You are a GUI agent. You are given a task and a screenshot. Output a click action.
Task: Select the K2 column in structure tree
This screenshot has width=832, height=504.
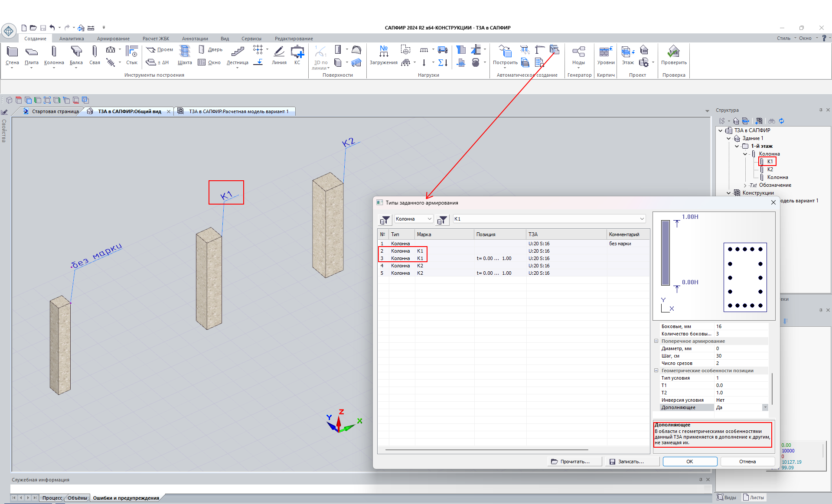770,169
